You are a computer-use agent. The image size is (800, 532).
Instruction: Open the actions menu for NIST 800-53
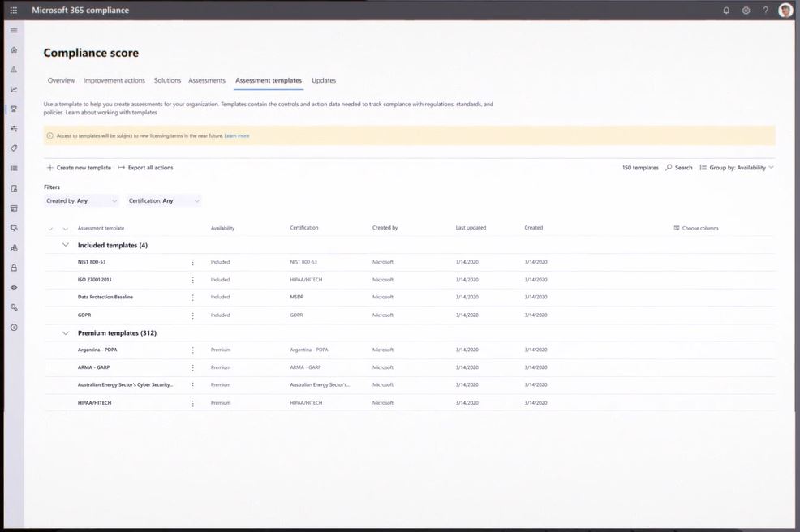coord(192,262)
